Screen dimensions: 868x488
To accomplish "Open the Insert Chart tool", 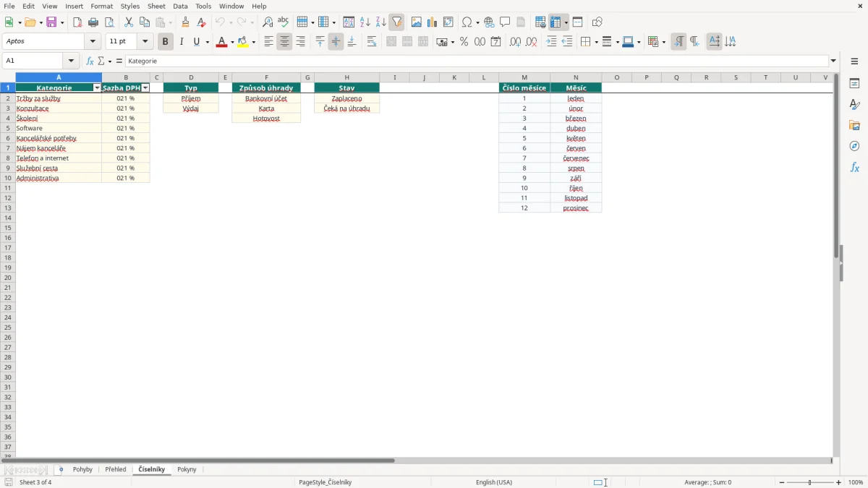I will tap(432, 22).
